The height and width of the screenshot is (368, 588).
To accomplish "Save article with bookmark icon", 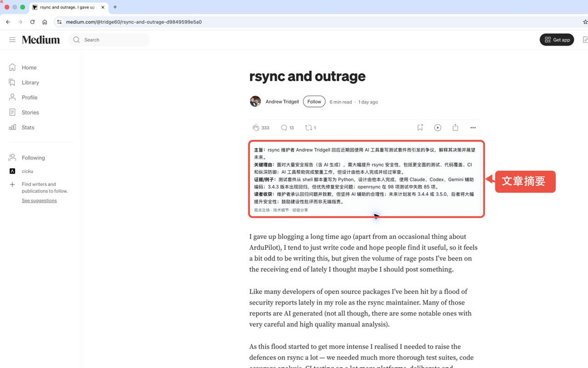I will [x=420, y=128].
